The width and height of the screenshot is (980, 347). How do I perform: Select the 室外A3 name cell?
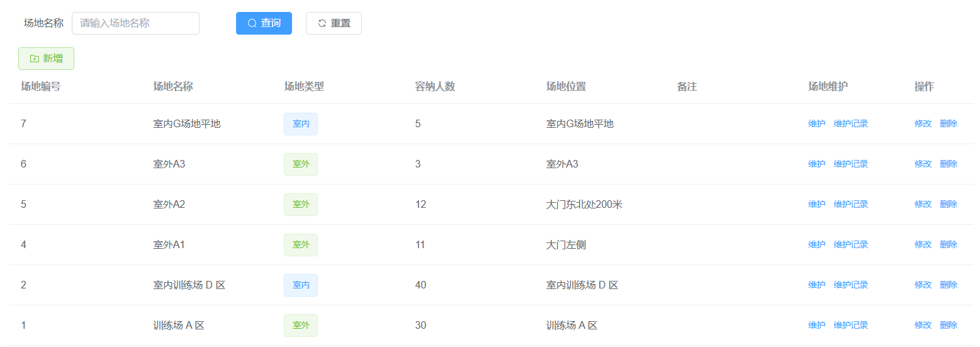[169, 164]
